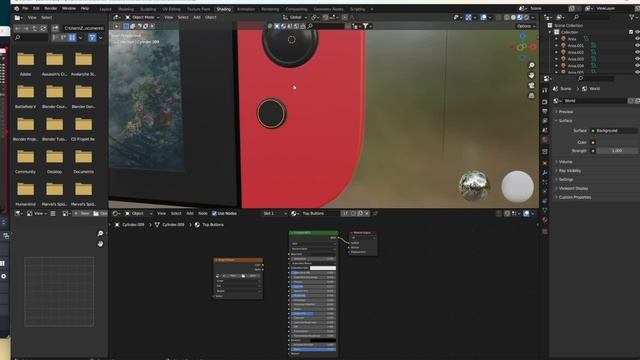Switch to the Texture Paint workspace tab
Viewport: 640px width, 360px height.
pyautogui.click(x=198, y=9)
